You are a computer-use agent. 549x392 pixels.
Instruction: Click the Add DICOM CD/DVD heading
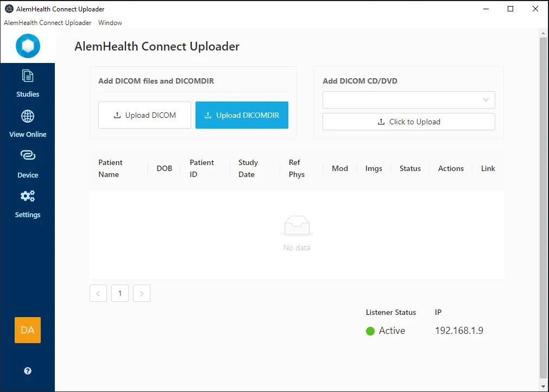[360, 81]
